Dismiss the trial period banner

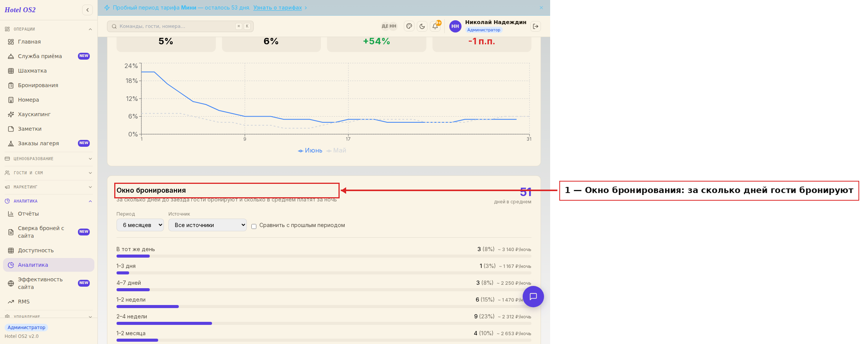[x=541, y=8]
